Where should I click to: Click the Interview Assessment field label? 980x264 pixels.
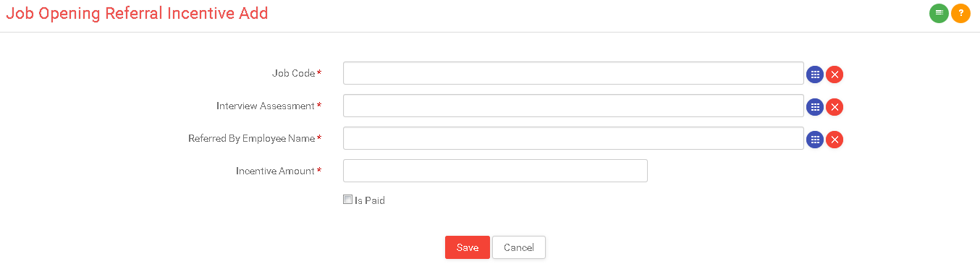click(266, 106)
